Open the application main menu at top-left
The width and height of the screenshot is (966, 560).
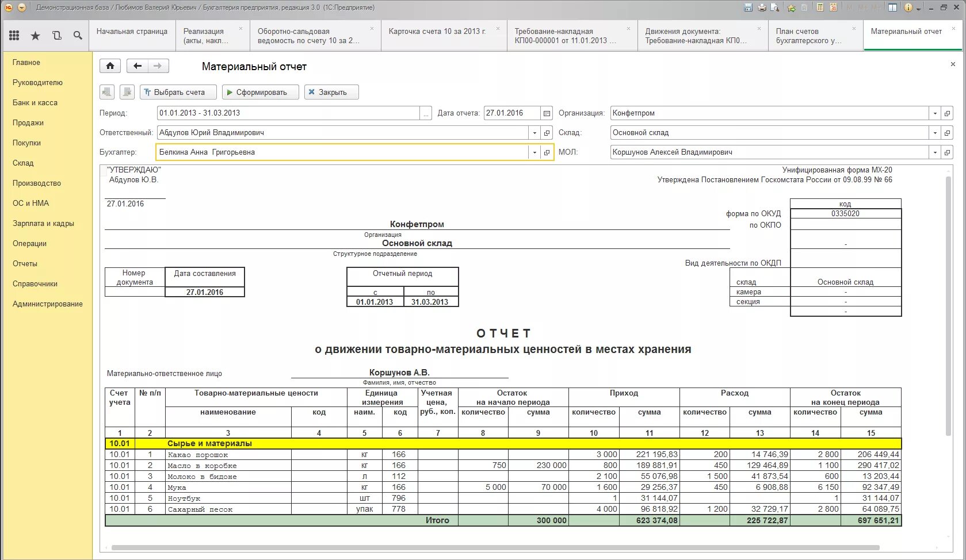(x=21, y=7)
